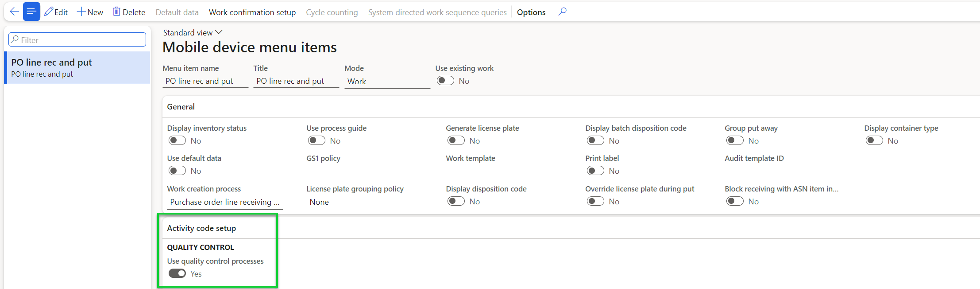Open Work confirmation setup
980x289 pixels.
pos(252,12)
